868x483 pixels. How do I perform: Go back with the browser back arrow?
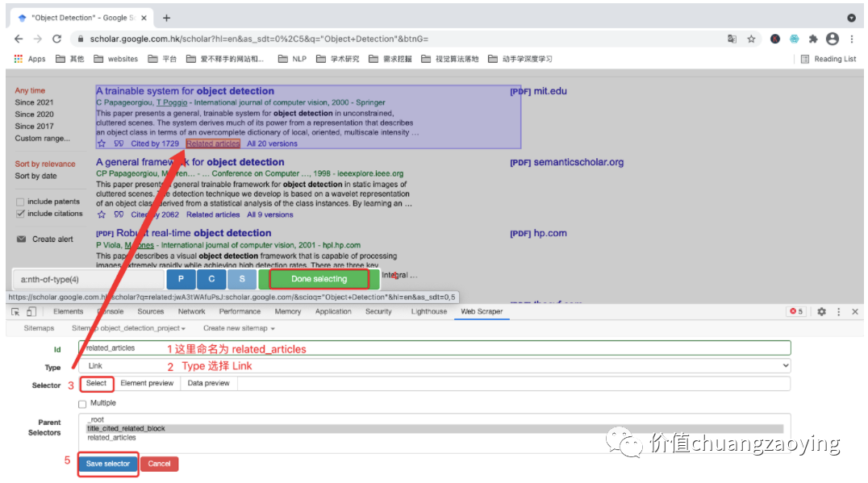(19, 39)
